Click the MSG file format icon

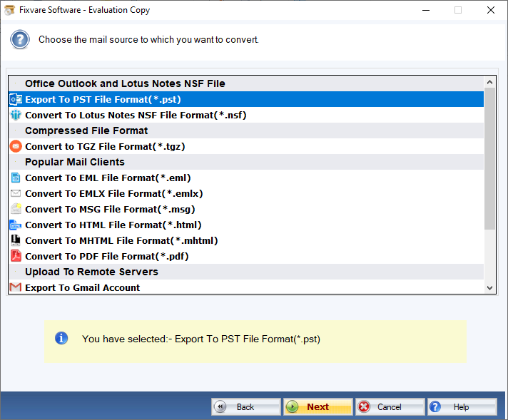click(x=16, y=209)
